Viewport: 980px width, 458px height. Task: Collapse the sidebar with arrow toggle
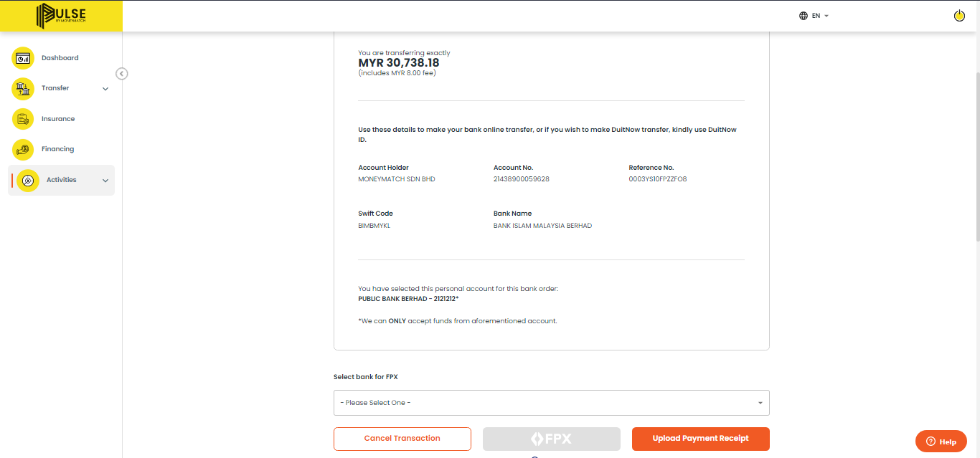pos(122,73)
